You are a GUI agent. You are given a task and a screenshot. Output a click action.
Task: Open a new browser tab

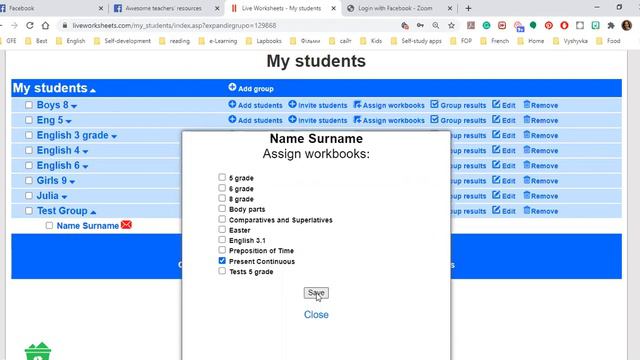[x=468, y=8]
